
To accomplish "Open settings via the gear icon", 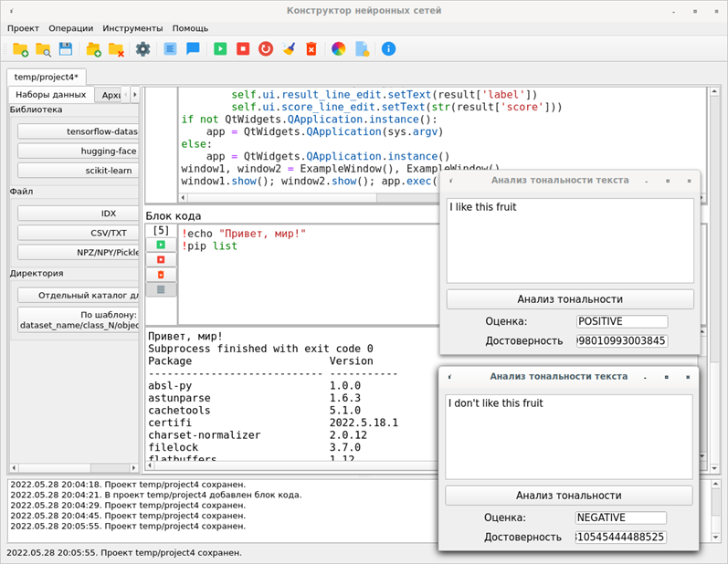I will coord(143,49).
